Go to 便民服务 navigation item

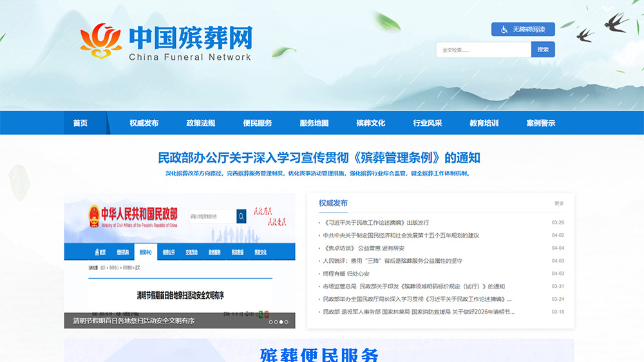(257, 123)
